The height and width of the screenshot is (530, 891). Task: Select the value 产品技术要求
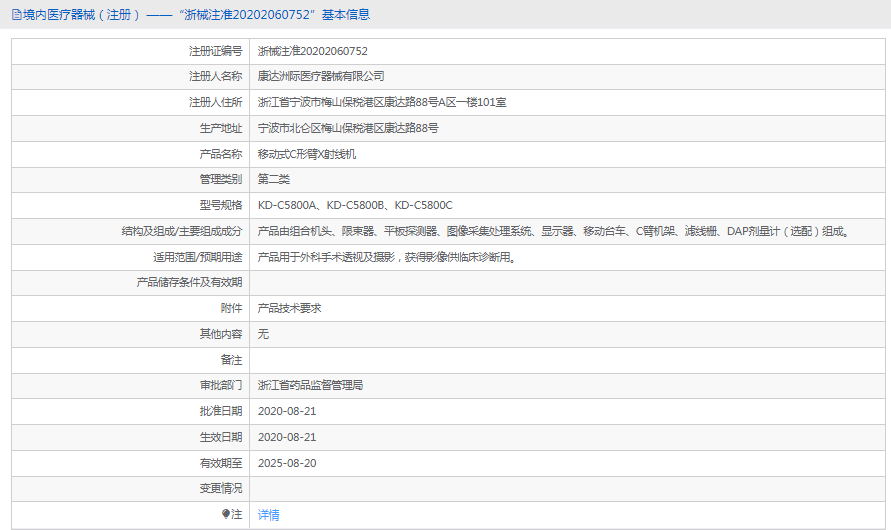(289, 308)
